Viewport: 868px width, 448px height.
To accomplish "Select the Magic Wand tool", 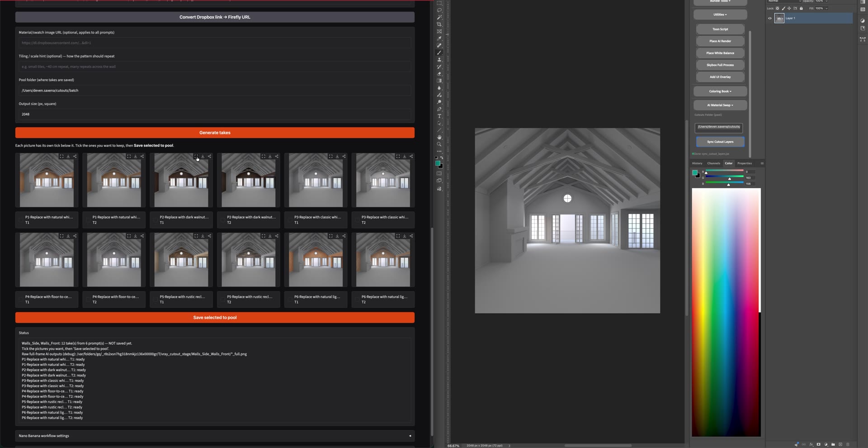I will click(x=439, y=17).
